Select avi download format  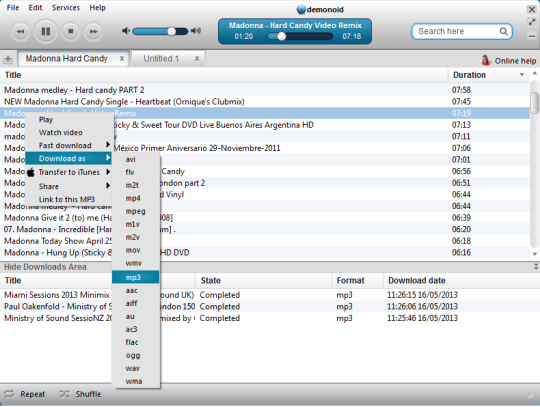tap(136, 159)
